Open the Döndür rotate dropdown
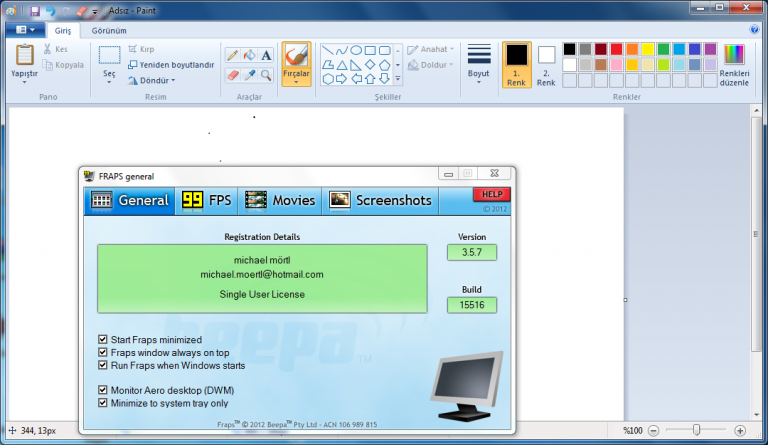 pyautogui.click(x=151, y=80)
